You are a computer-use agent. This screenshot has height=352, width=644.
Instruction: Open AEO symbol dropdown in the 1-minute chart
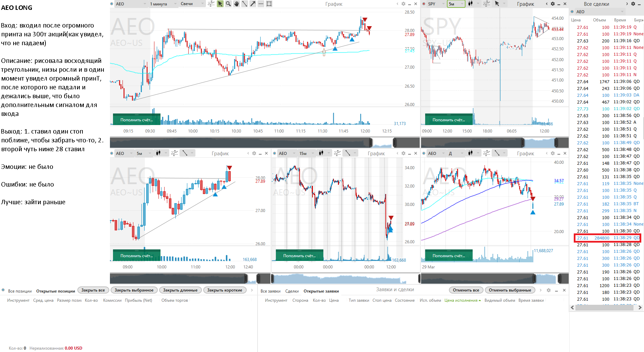131,4
